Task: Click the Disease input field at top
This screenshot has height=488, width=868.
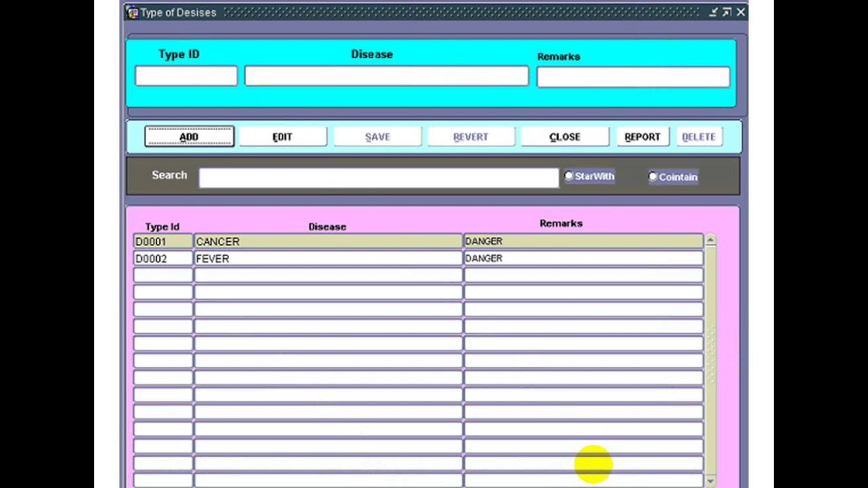Action: (387, 76)
